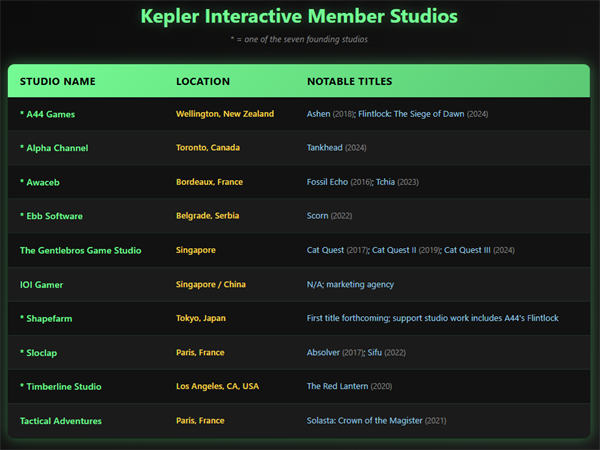Select Sloclap's Paris, France location
600x450 pixels.
tap(200, 352)
